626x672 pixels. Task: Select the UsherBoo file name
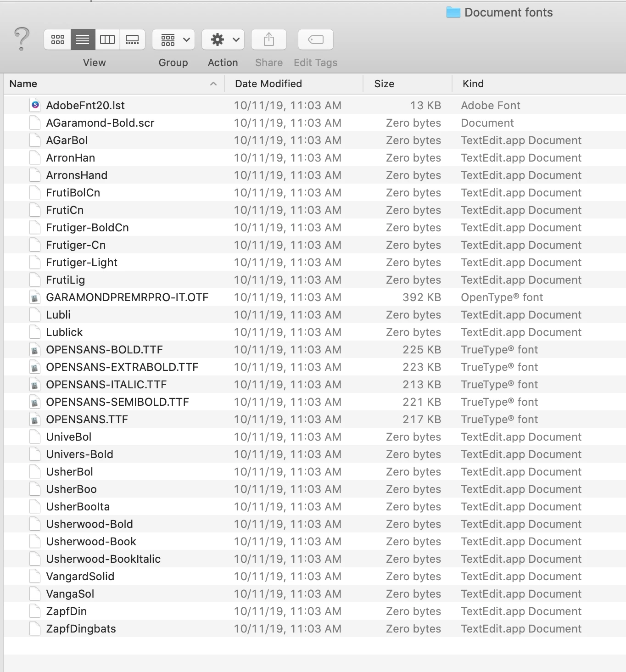click(x=71, y=489)
